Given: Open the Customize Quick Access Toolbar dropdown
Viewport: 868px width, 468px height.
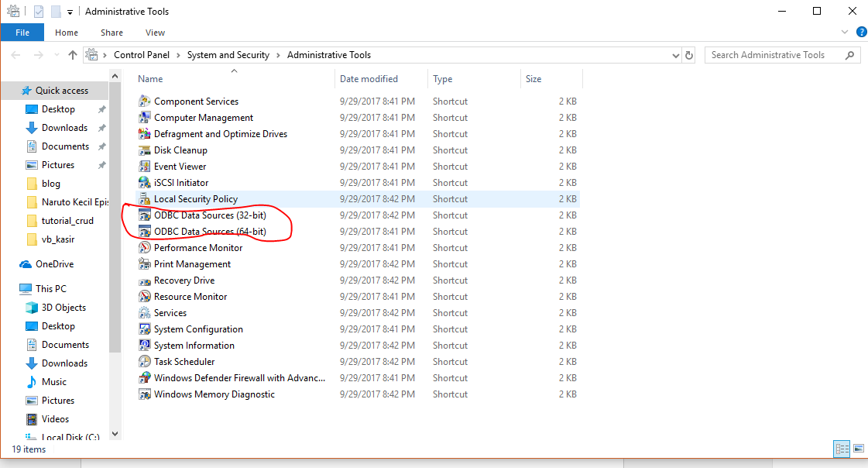Looking at the screenshot, I should pyautogui.click(x=70, y=12).
